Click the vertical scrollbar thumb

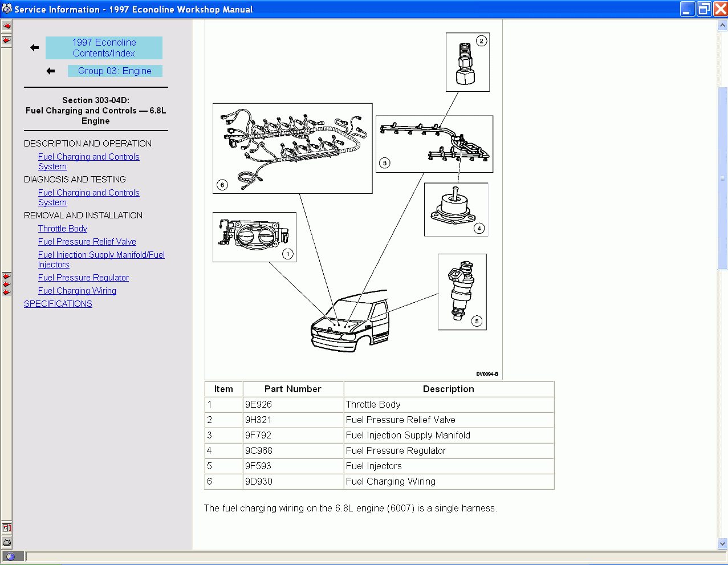[x=722, y=178]
